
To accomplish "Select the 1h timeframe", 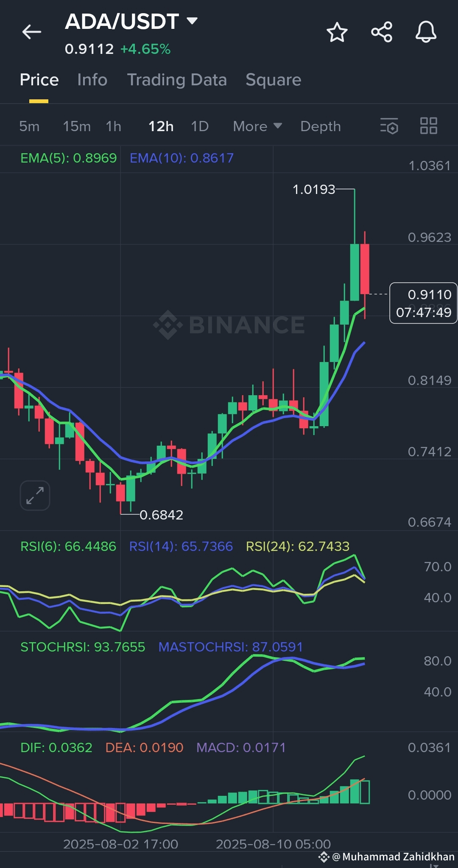I will pyautogui.click(x=114, y=126).
